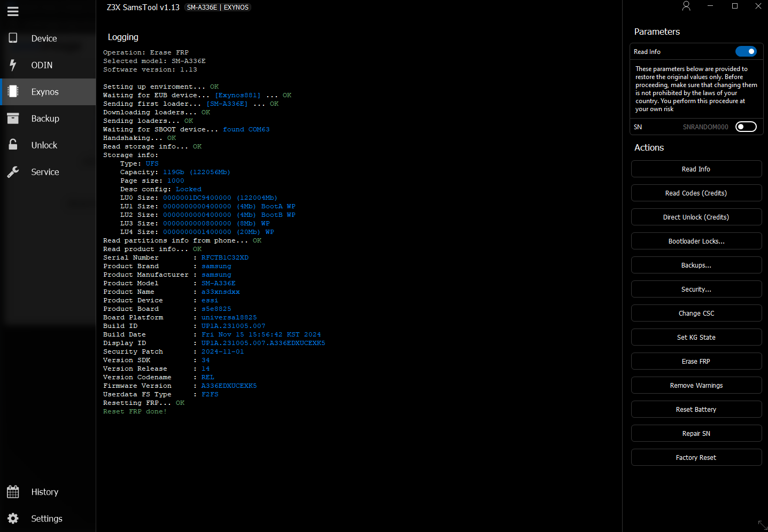The image size is (768, 532).
Task: Click the Product Name a33xnsdxx value
Action: coord(221,292)
